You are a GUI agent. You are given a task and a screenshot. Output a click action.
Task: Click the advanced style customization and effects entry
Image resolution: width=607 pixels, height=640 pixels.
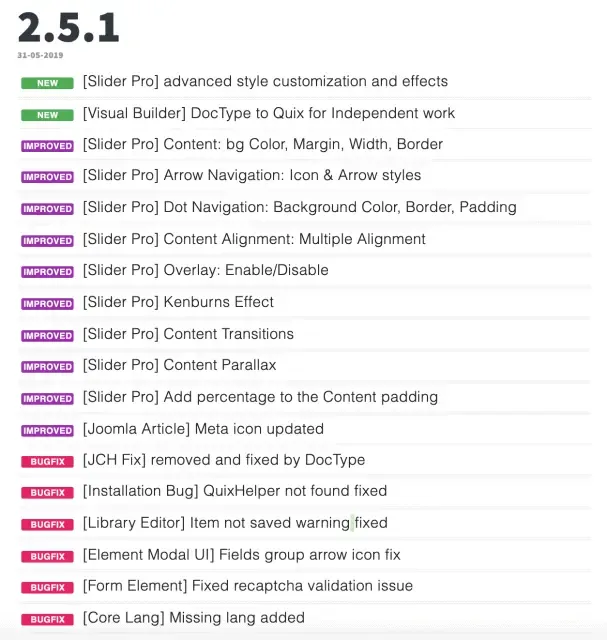[x=265, y=82]
